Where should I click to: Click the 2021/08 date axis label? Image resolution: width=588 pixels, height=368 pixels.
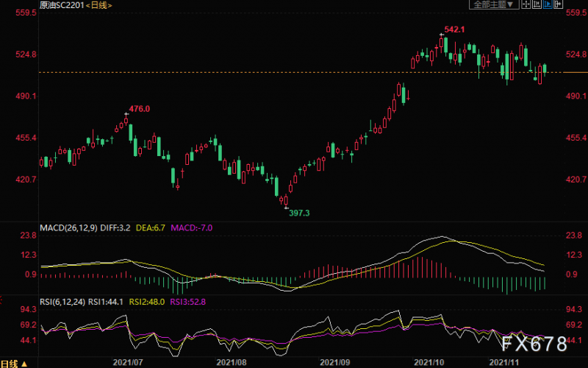232,363
